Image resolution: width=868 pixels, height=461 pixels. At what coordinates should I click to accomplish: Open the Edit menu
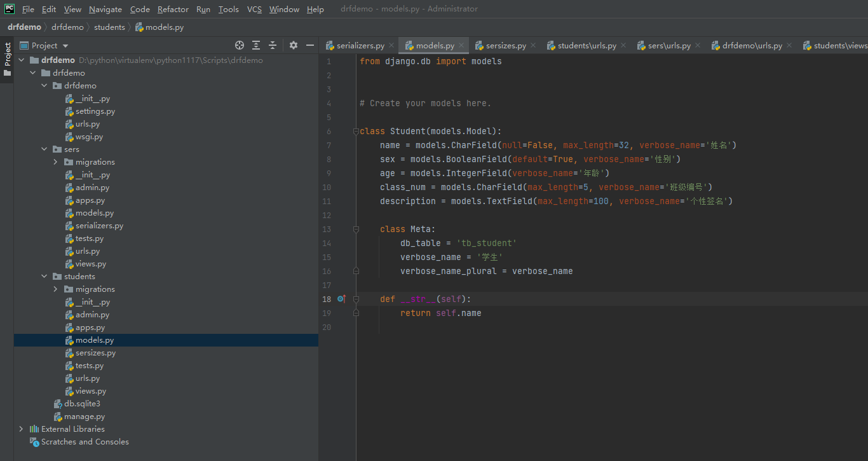pyautogui.click(x=49, y=9)
